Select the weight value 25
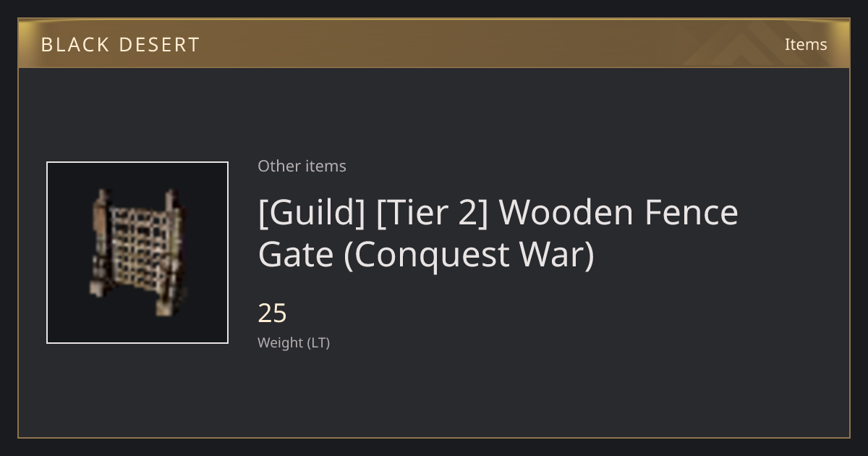The image size is (868, 456). [x=273, y=313]
